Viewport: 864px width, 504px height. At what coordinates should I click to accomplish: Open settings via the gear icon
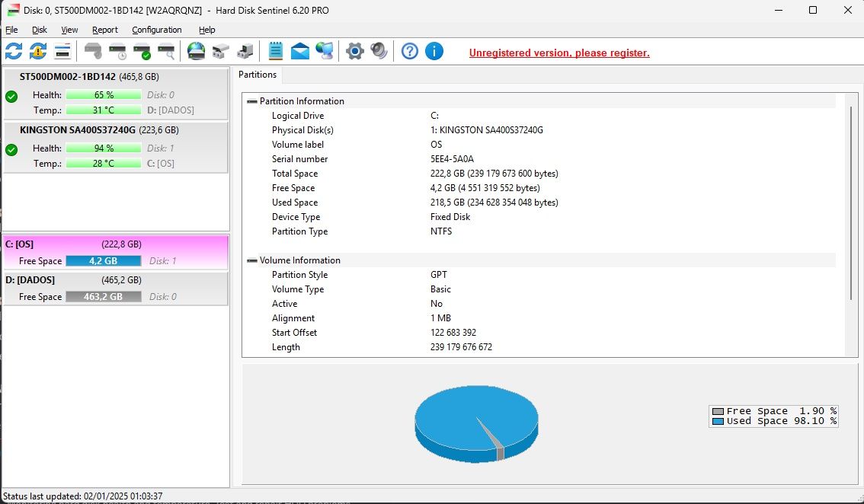coord(355,51)
